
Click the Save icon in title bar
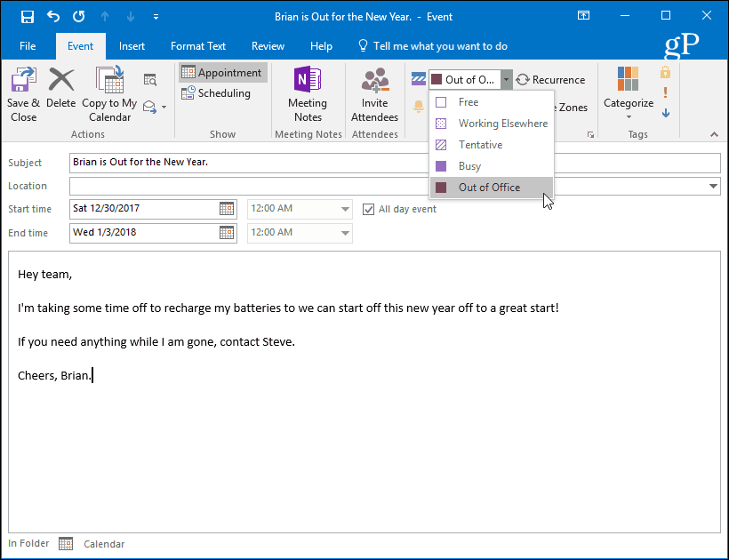28,16
